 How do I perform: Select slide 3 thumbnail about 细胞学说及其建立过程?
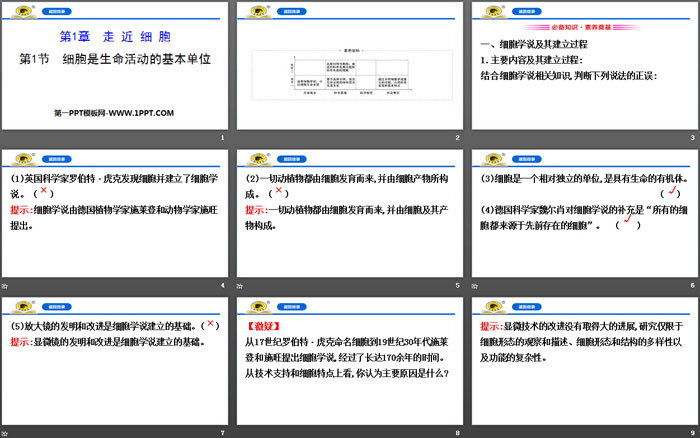[584, 66]
